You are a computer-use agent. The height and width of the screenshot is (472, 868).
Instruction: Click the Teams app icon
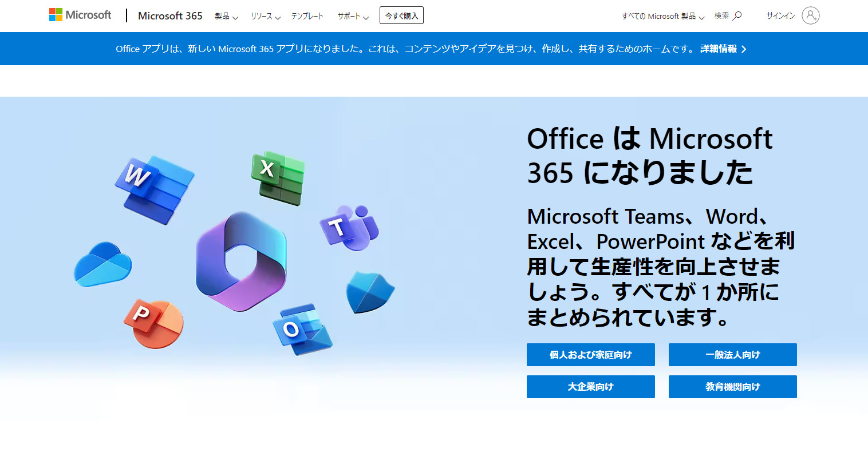[x=350, y=227]
